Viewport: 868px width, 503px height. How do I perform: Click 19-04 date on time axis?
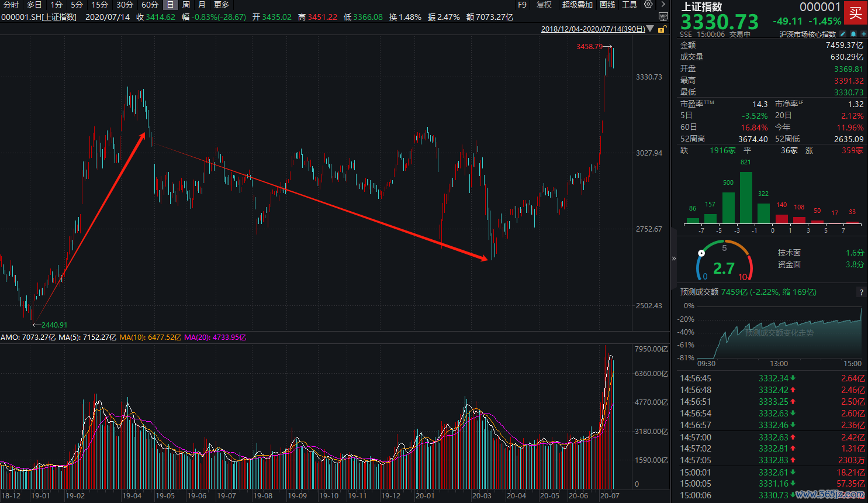point(132,496)
